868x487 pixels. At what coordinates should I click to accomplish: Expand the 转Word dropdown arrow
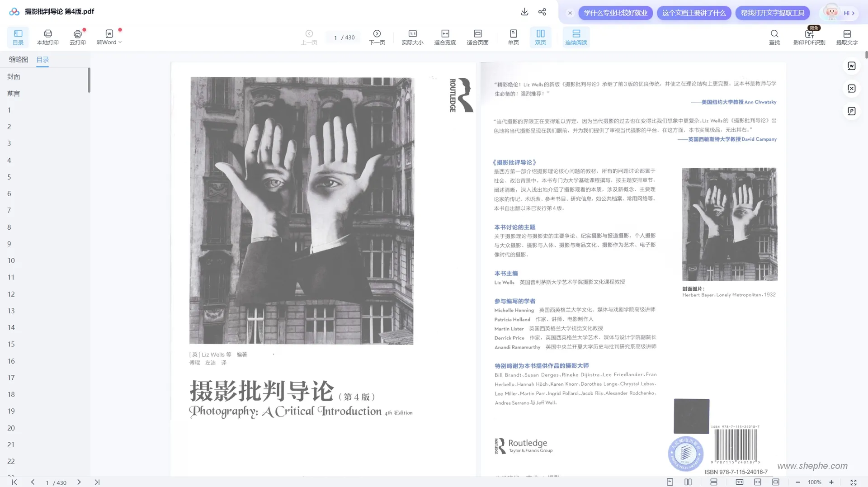tap(119, 42)
